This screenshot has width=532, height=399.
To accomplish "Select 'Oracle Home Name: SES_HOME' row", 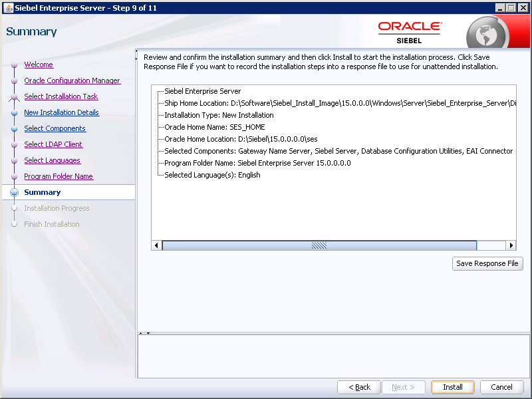I will click(x=214, y=127).
